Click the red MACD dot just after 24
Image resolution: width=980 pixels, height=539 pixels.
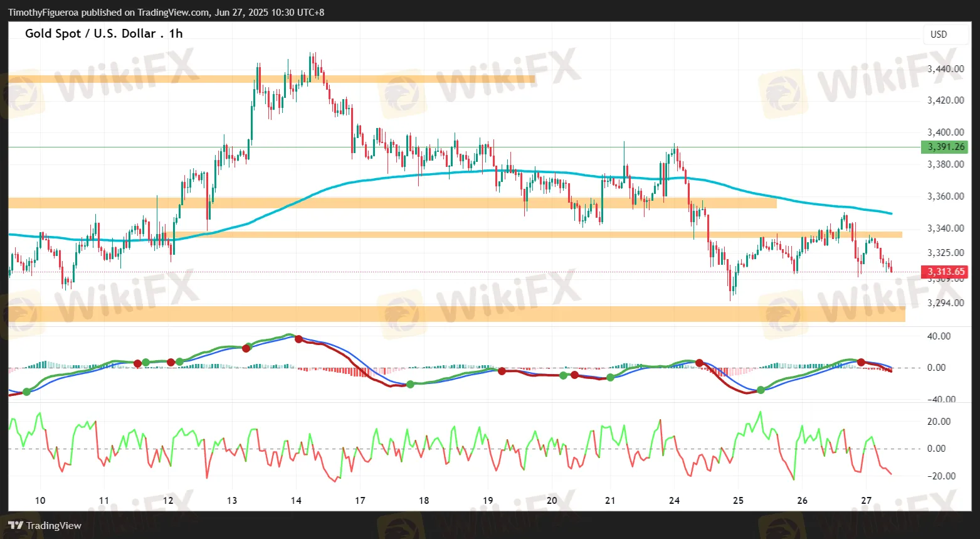tap(699, 363)
